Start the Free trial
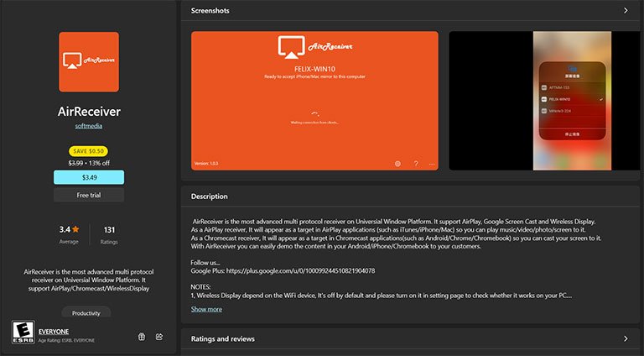 (x=89, y=196)
